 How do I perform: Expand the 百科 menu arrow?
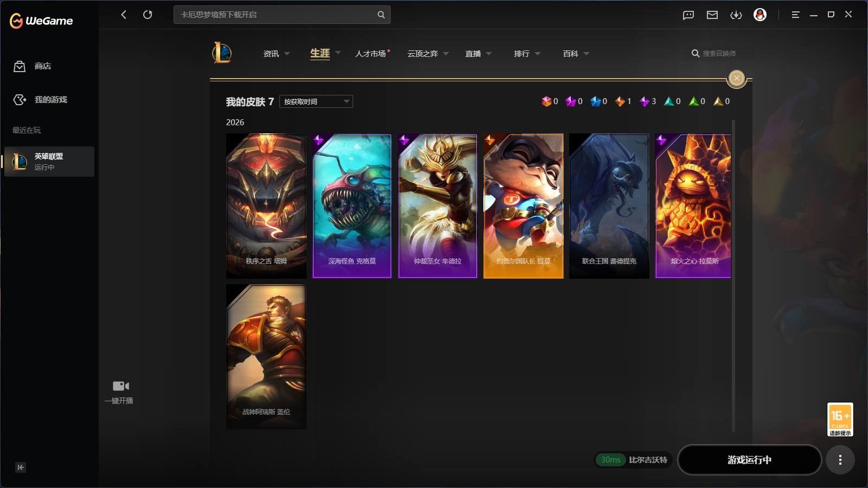point(586,54)
